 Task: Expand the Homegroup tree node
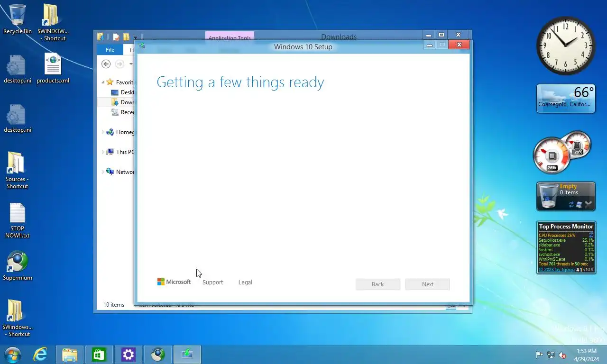click(x=103, y=132)
